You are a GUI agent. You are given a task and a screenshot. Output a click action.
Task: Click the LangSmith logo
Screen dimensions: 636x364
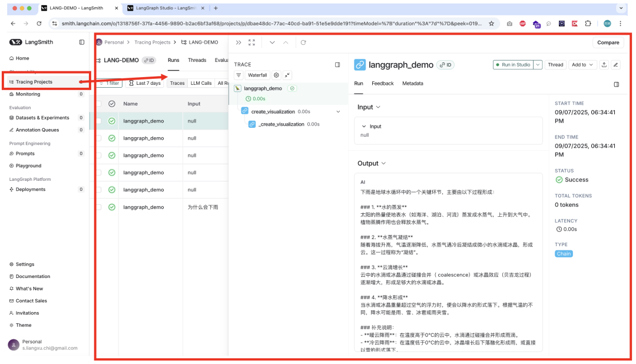[31, 42]
